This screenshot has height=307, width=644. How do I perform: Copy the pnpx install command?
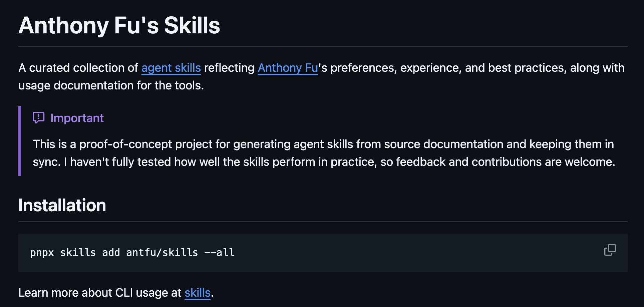pyautogui.click(x=610, y=250)
